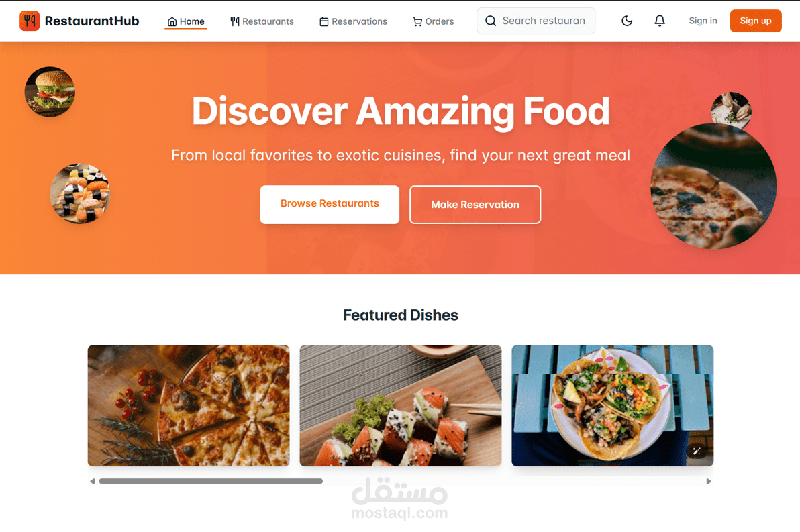Click the house icon next to Home
The image size is (800, 532).
(x=172, y=21)
